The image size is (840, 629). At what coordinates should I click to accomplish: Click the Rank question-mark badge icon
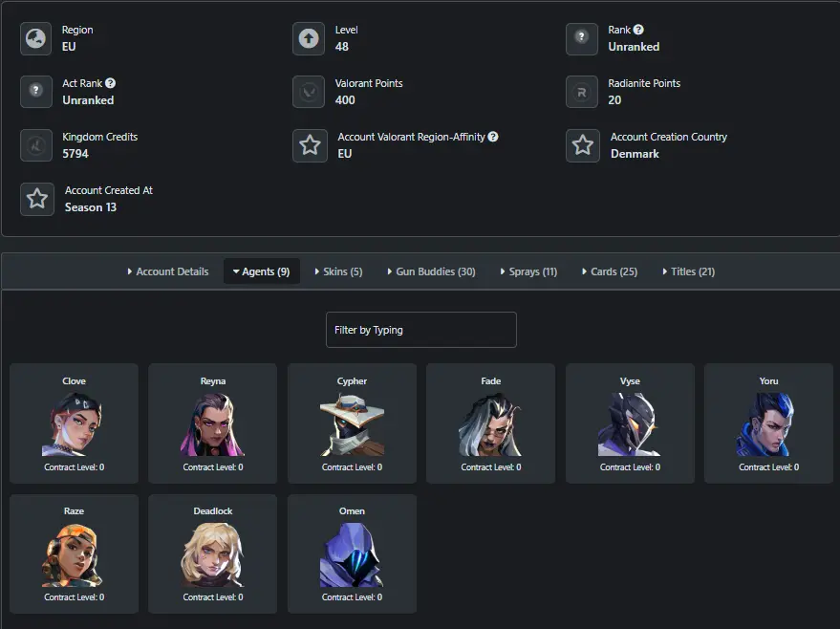click(582, 38)
